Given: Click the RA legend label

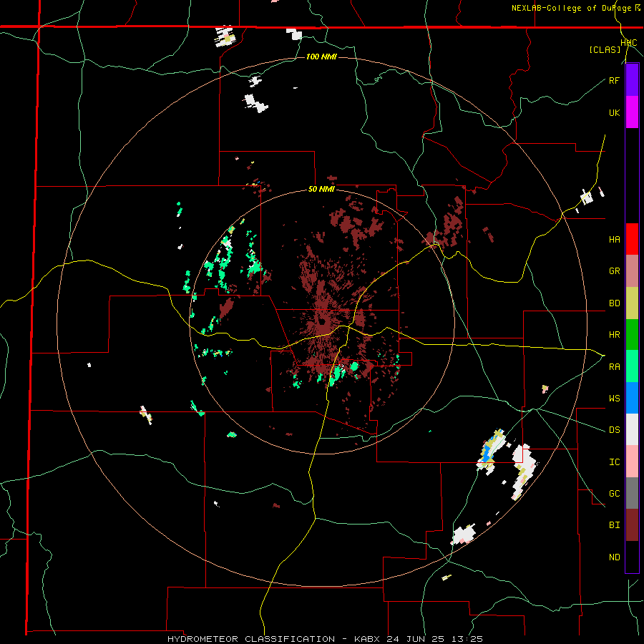Looking at the screenshot, I should [615, 366].
